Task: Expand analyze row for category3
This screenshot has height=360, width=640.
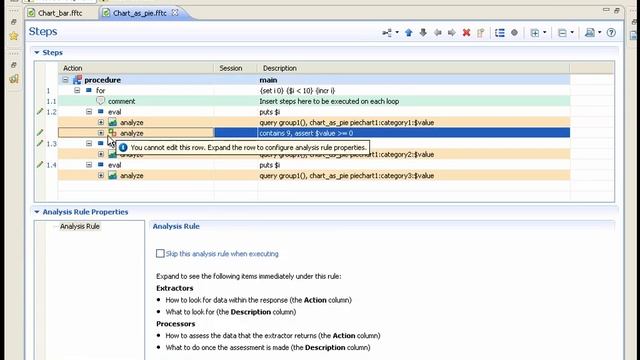Action: 101,176
